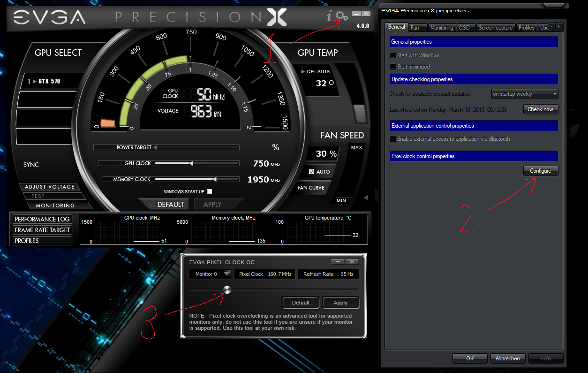588x373 pixels.
Task: Select GPU slot 1 GTX 570
Action: (x=52, y=82)
